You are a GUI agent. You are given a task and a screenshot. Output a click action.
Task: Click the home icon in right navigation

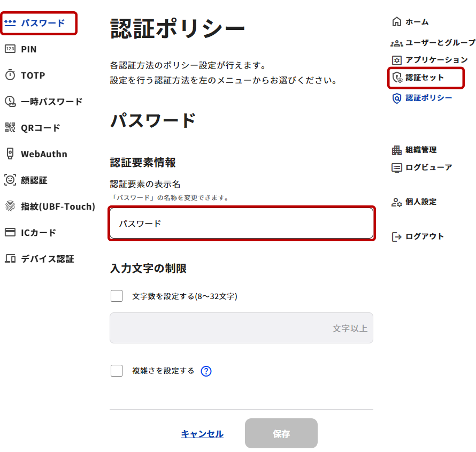pyautogui.click(x=396, y=22)
